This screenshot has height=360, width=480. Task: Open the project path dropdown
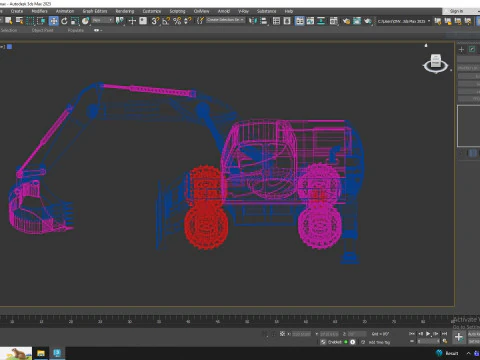coord(404,21)
